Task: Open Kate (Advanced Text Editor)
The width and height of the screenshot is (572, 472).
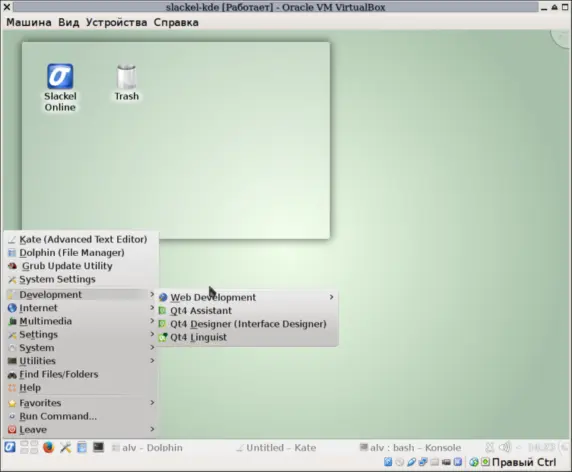Action: coord(81,239)
